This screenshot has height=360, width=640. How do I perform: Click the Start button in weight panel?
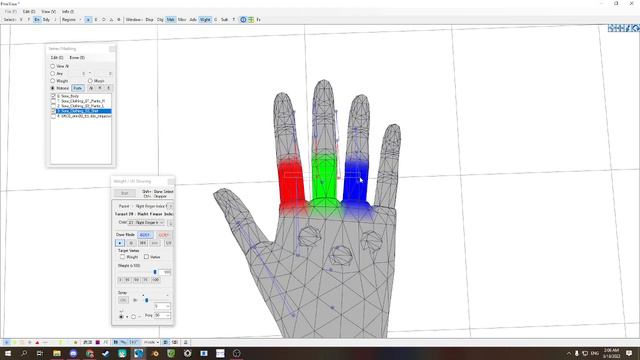pos(125,193)
